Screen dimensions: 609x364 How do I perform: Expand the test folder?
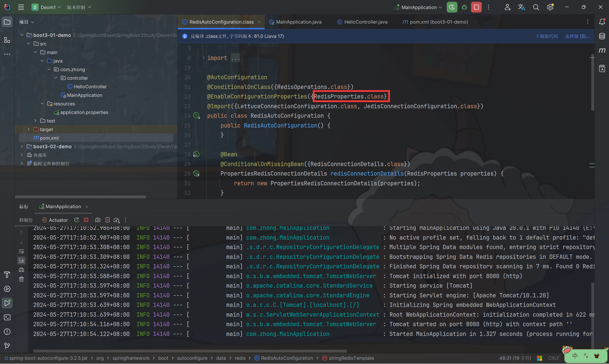pos(35,121)
